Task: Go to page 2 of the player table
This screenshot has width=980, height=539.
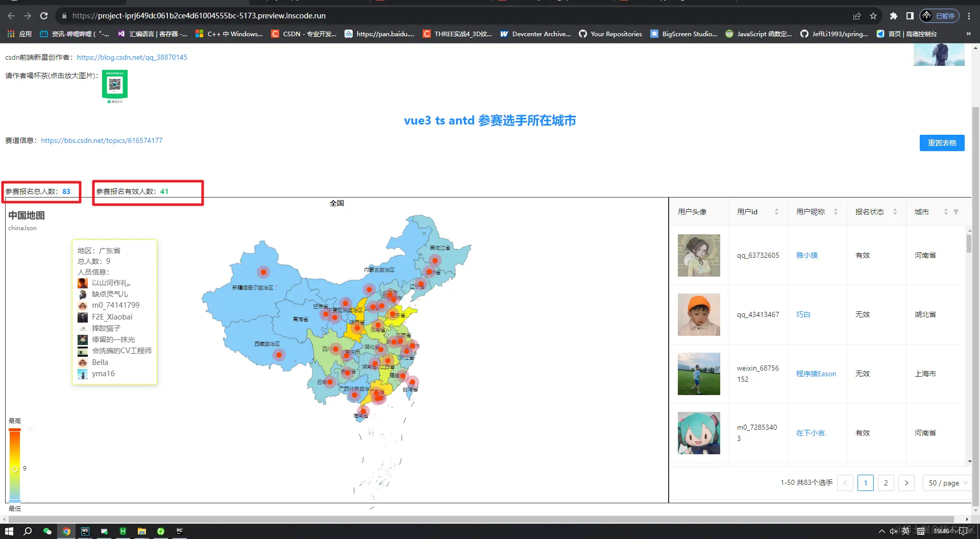Action: [x=886, y=483]
